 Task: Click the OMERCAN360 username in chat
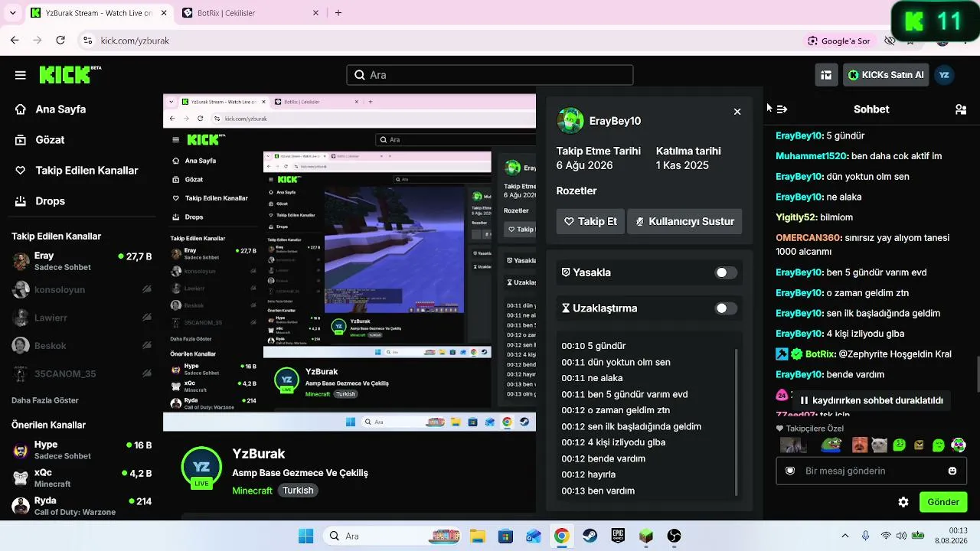click(808, 238)
